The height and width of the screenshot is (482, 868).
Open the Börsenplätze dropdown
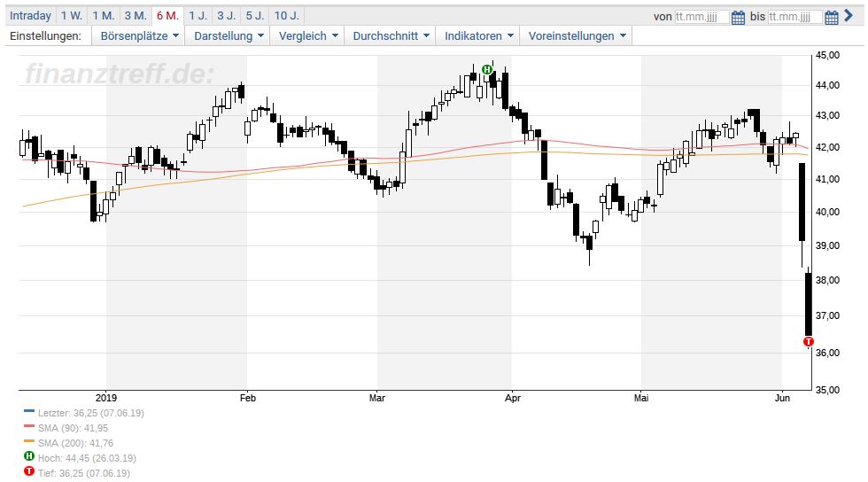pyautogui.click(x=138, y=36)
